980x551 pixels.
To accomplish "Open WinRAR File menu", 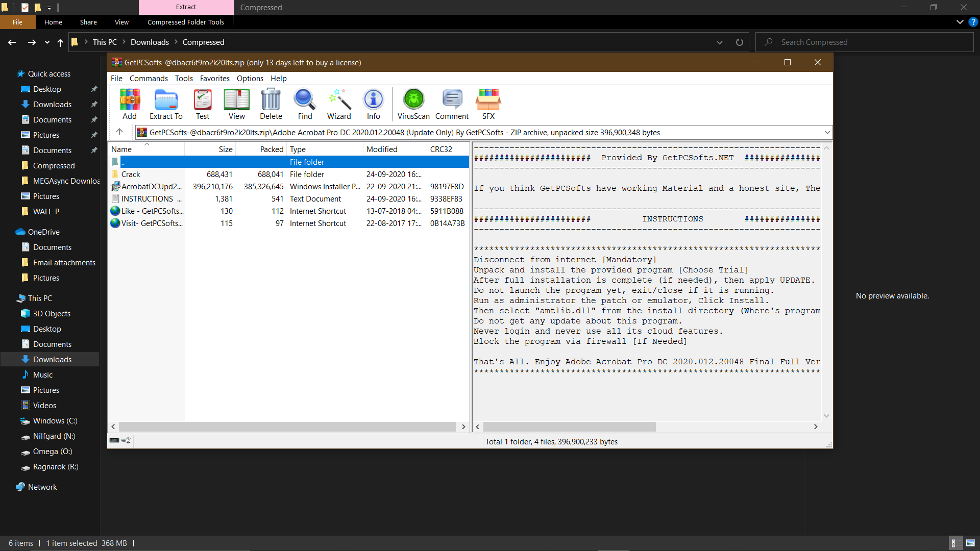I will point(116,78).
